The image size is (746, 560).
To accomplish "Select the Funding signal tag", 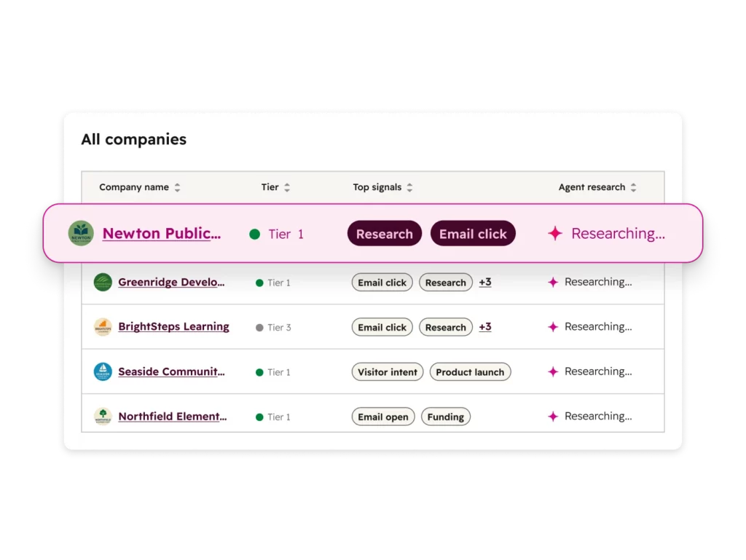I will pyautogui.click(x=446, y=417).
